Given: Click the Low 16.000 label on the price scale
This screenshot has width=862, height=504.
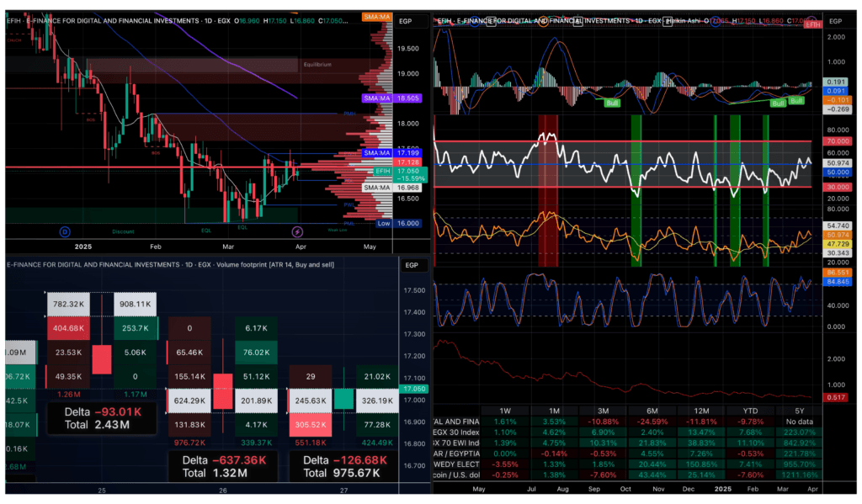Looking at the screenshot, I should (x=383, y=224).
